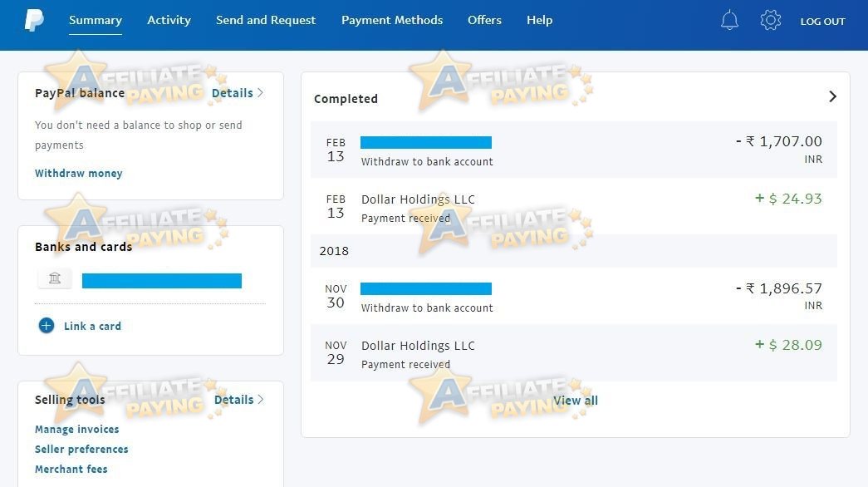Click the plus icon beside Link a card
Image resolution: width=868 pixels, height=487 pixels.
pos(47,326)
